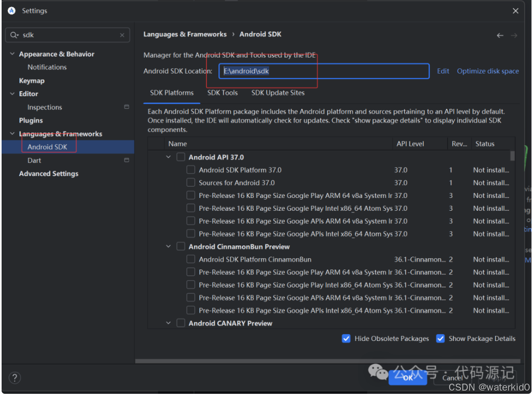Screen dimensions: 532x397
Task: Check the Android API 37.0 group checkbox
Action: point(181,157)
